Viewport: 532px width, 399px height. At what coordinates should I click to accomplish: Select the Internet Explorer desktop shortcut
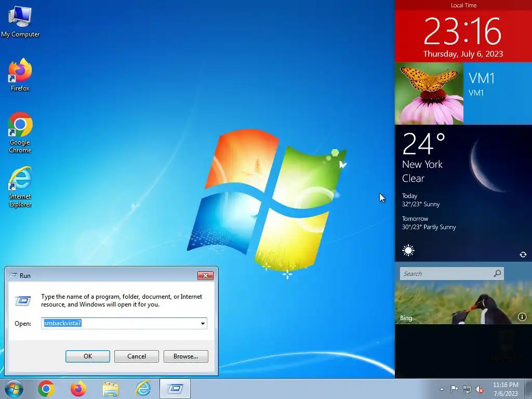tap(20, 187)
